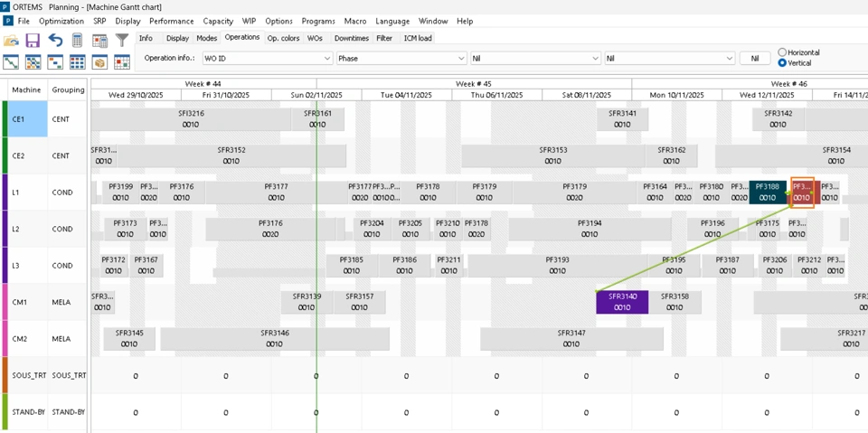Image resolution: width=868 pixels, height=433 pixels.
Task: Switch to the Op. colors tab
Action: click(x=283, y=38)
